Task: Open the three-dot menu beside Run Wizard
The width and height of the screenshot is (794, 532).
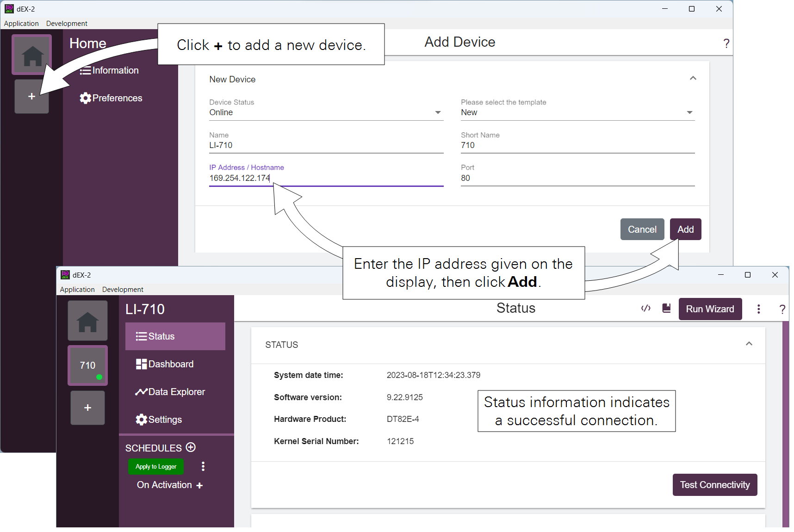Action: click(x=758, y=309)
